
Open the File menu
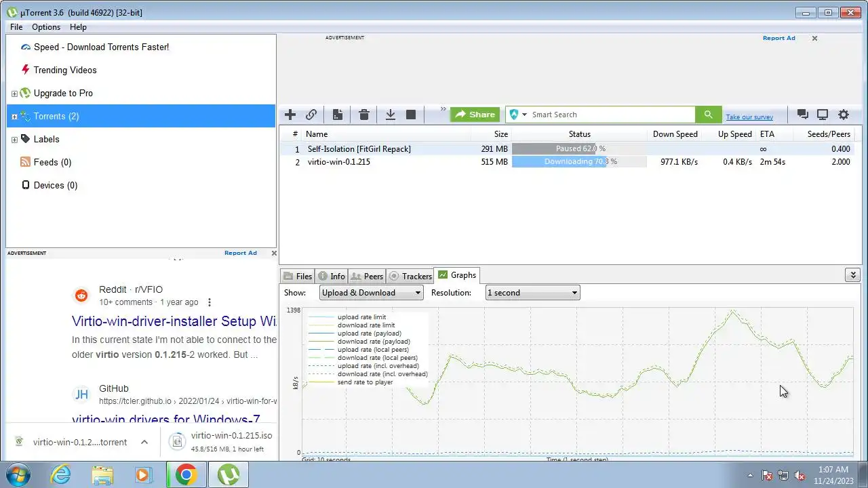[16, 27]
